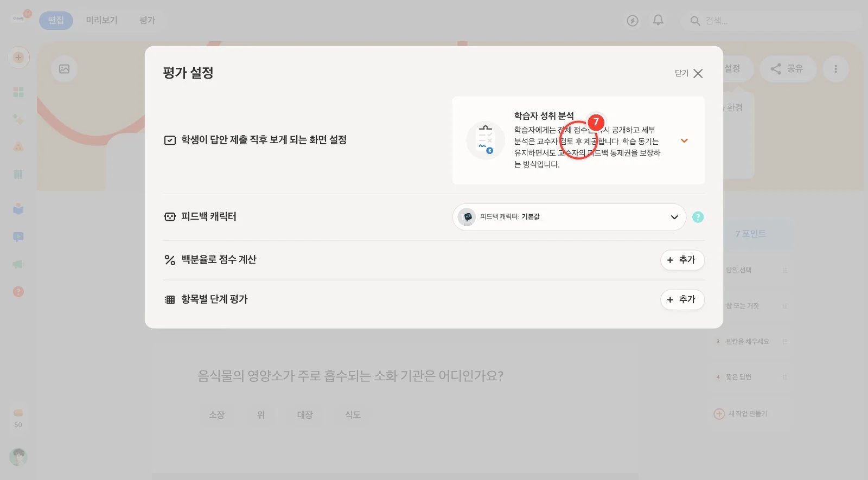Screen dimensions: 868x480
Task: Add 항목별 단계 평가 with 추가 button
Action: point(682,299)
